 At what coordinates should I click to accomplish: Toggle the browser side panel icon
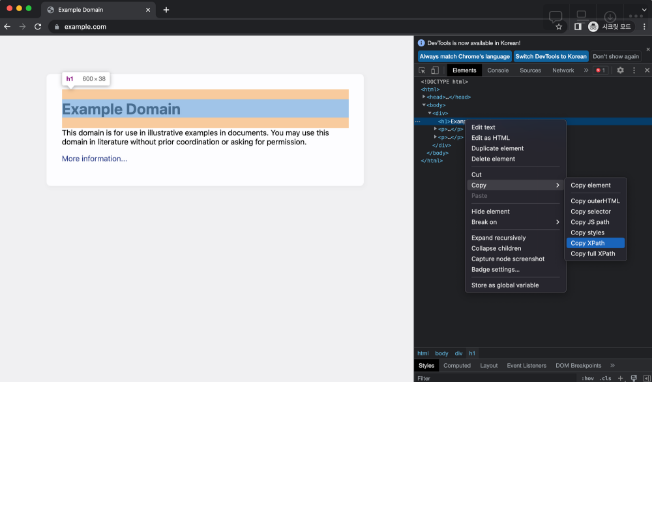click(x=578, y=27)
